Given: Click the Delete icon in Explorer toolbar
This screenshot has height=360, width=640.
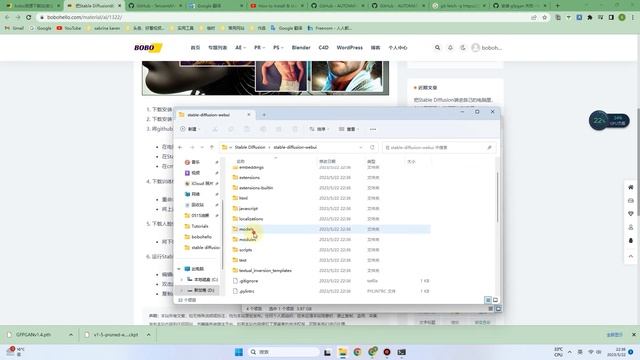Looking at the screenshot, I should coord(295,129).
